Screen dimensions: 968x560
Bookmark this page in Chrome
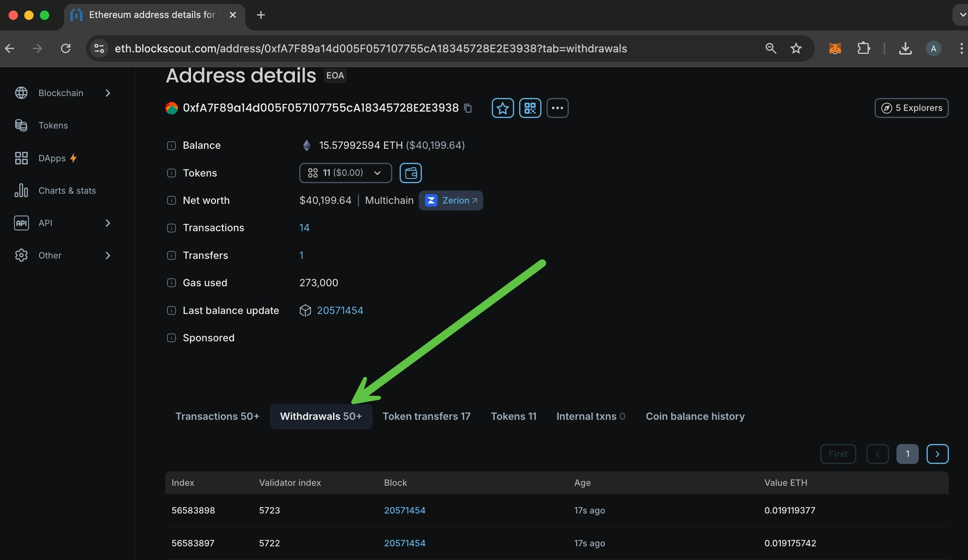[796, 49]
